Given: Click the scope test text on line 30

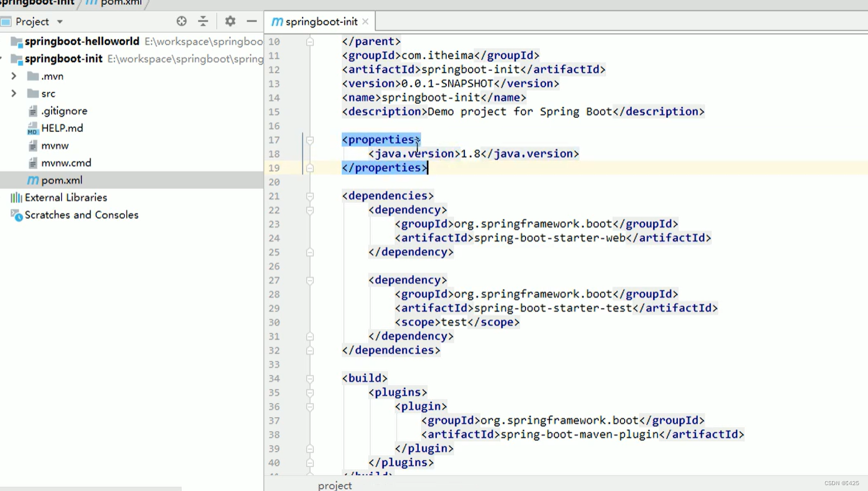Looking at the screenshot, I should (454, 322).
